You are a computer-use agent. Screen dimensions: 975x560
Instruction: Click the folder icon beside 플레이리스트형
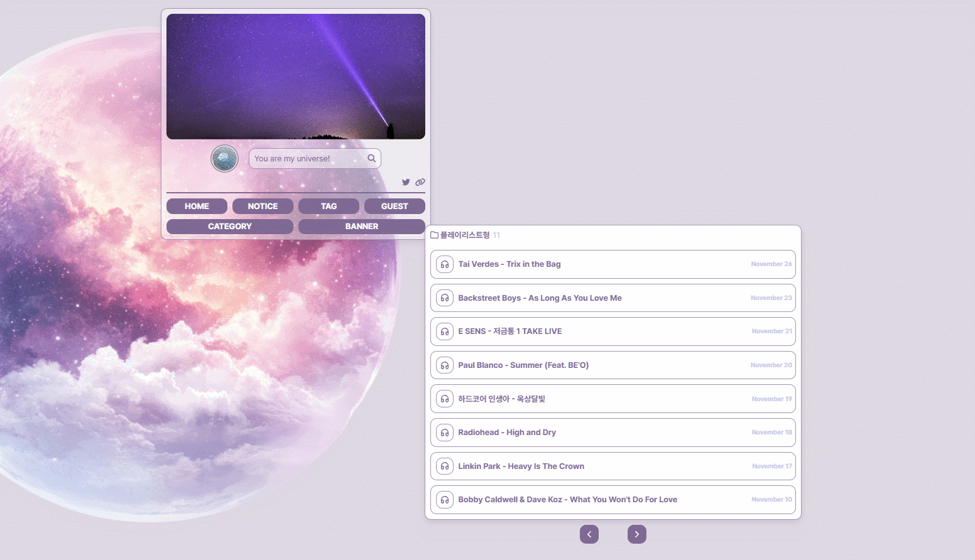coord(434,235)
